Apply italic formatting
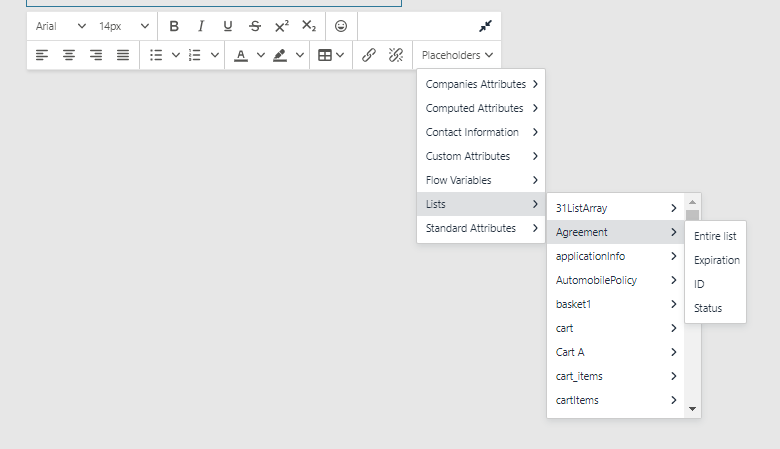The height and width of the screenshot is (449, 780). point(201,26)
